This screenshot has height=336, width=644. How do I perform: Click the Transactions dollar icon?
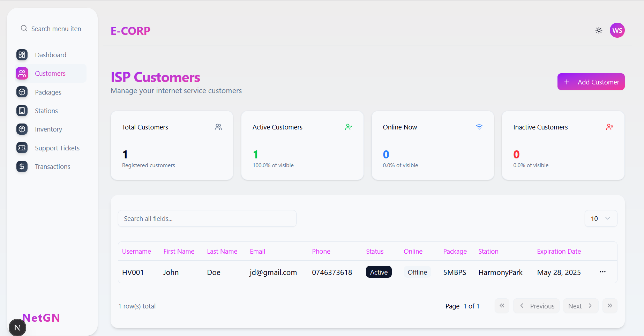pyautogui.click(x=22, y=166)
